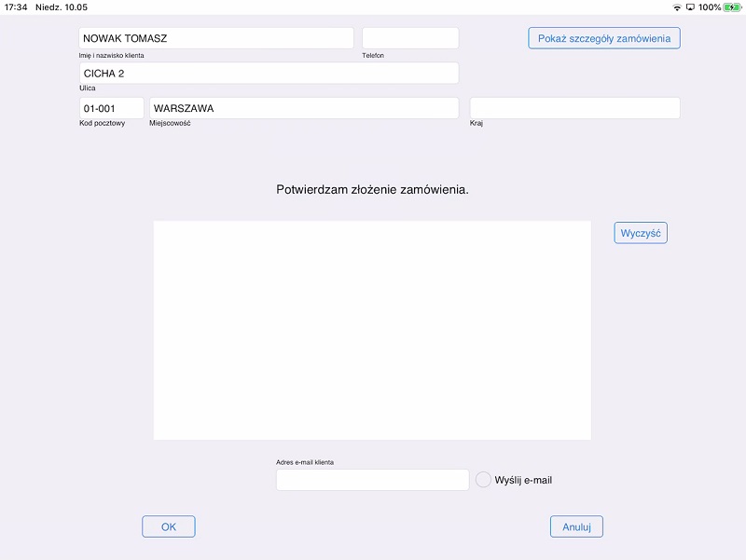Click the Imię i nazwisko klienta label
This screenshot has height=560, width=746.
pos(111,56)
